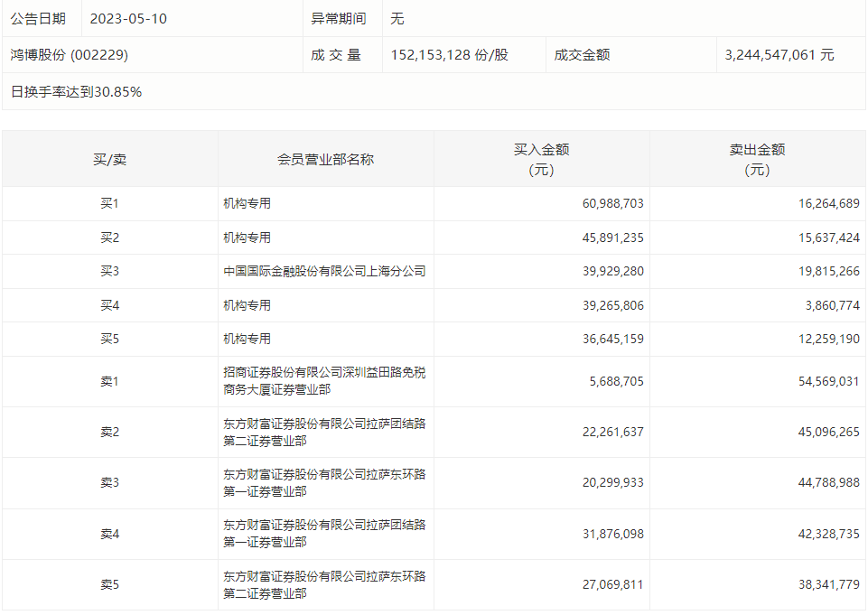Click the 卖2 branch name 东方财富证券

pos(324,433)
